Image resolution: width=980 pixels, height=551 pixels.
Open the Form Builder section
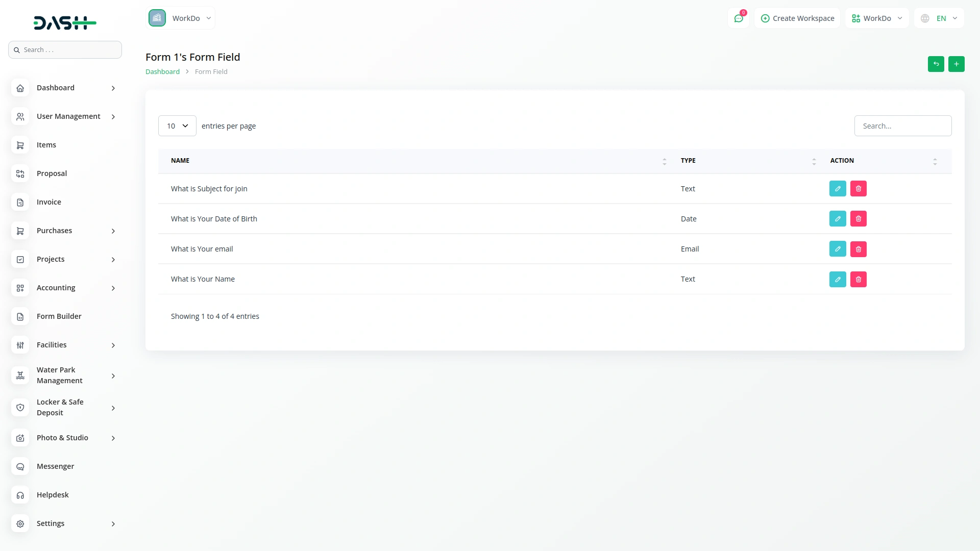(59, 316)
